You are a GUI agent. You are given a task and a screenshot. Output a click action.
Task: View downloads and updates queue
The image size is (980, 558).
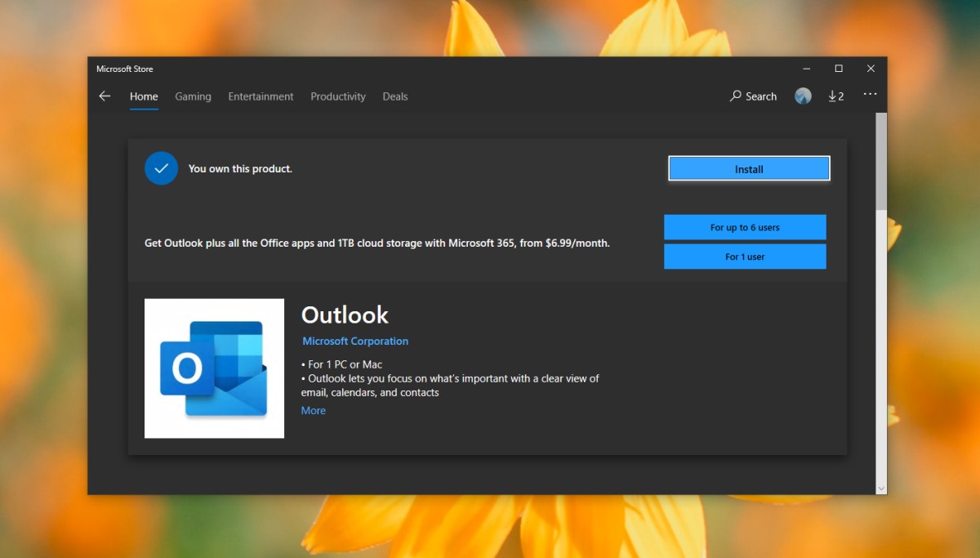click(835, 96)
